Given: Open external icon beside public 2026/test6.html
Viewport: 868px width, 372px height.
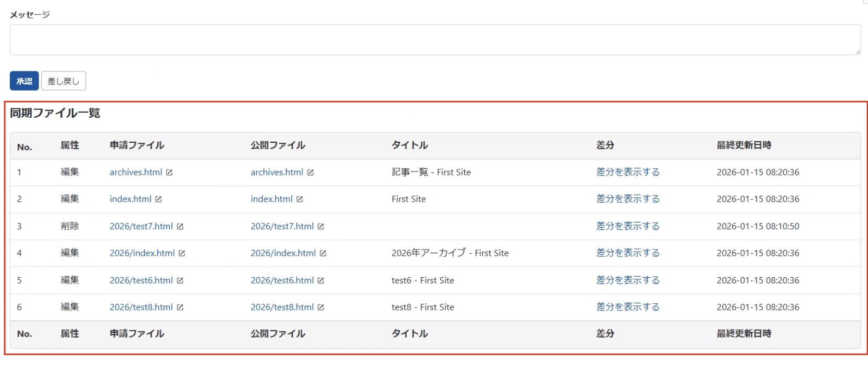Looking at the screenshot, I should (x=321, y=281).
